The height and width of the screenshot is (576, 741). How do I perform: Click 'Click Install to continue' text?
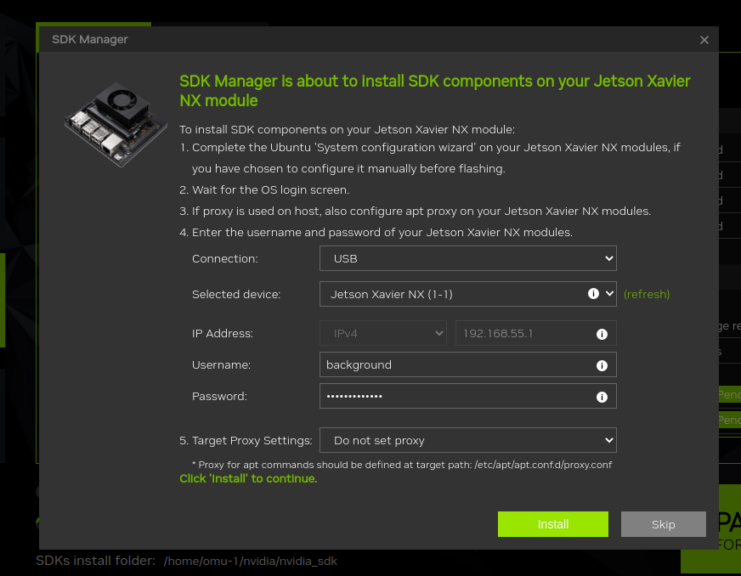[x=248, y=479]
